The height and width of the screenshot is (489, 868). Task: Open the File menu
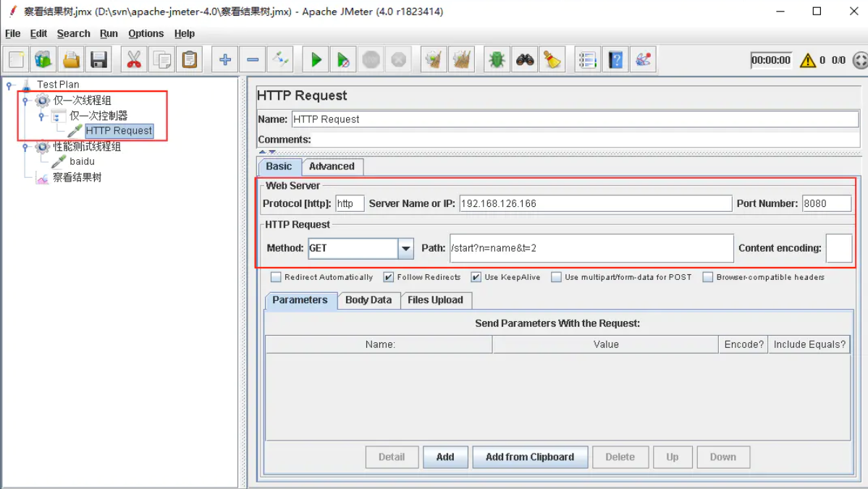coord(13,34)
